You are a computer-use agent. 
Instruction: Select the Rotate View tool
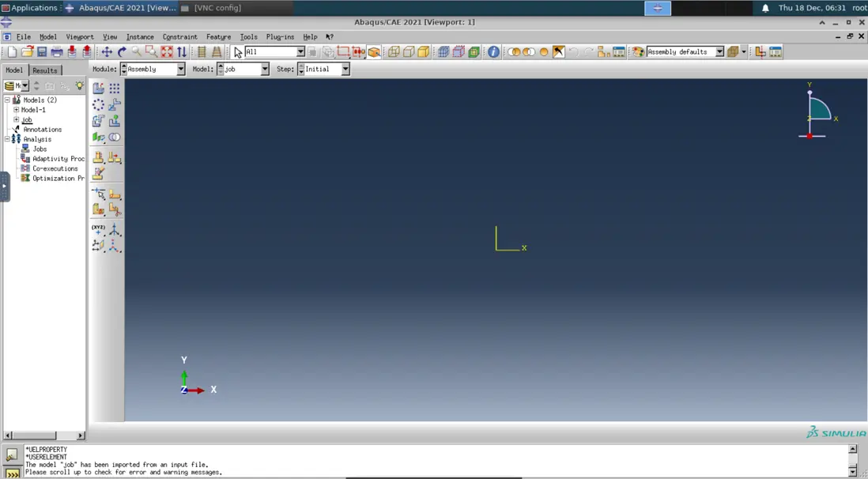(122, 52)
